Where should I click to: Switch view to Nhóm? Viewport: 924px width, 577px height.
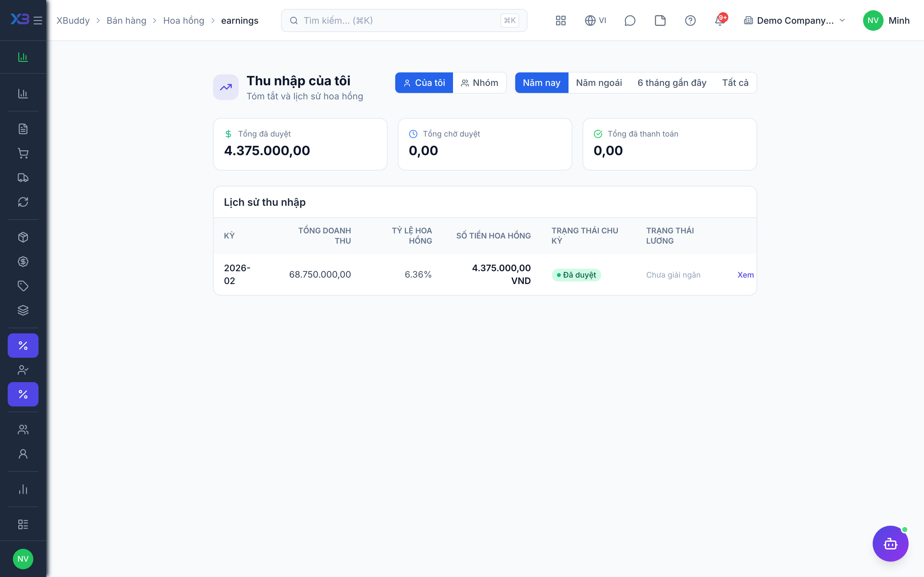pyautogui.click(x=480, y=83)
